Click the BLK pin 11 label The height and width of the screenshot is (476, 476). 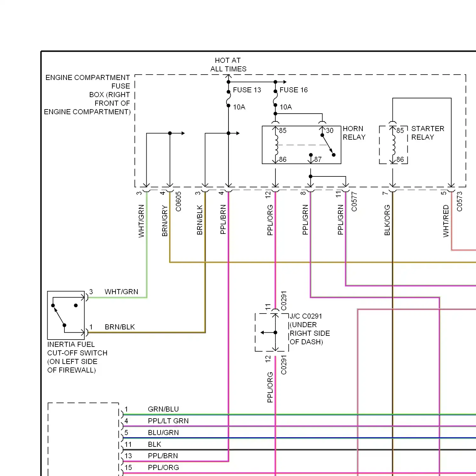[155, 445]
